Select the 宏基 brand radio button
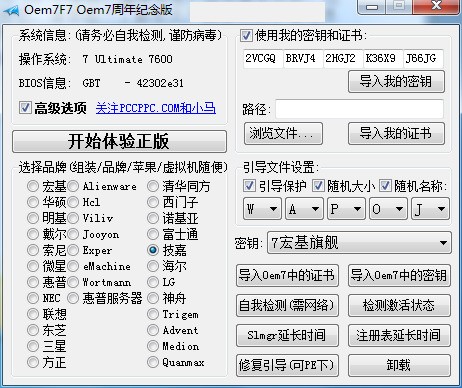Screen dimensions: 462x388 (33, 186)
